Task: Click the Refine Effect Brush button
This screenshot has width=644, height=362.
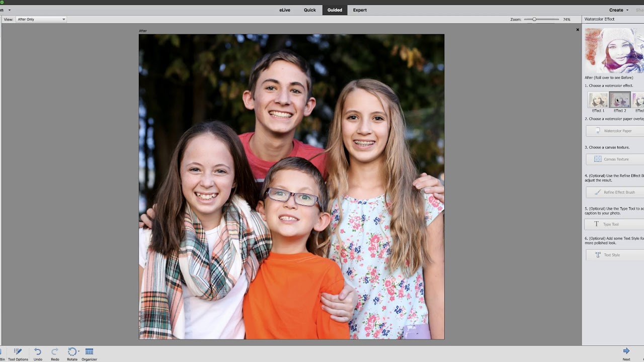Action: tap(615, 192)
